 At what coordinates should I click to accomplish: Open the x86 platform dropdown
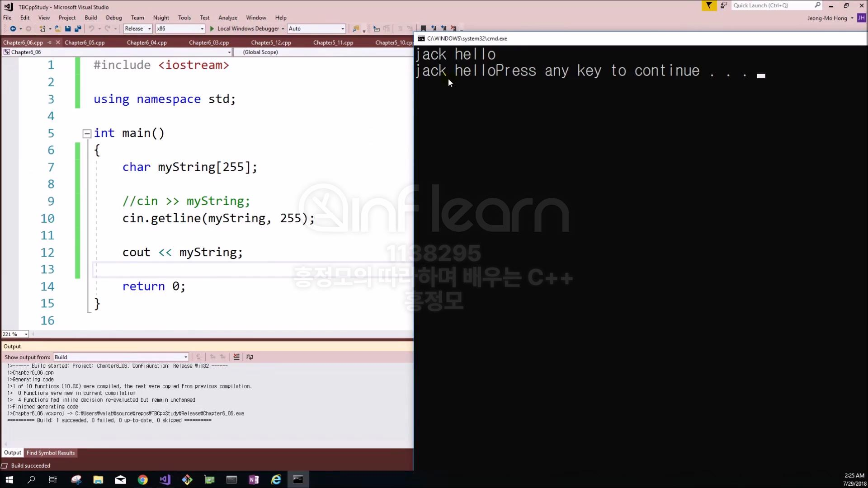coord(180,28)
